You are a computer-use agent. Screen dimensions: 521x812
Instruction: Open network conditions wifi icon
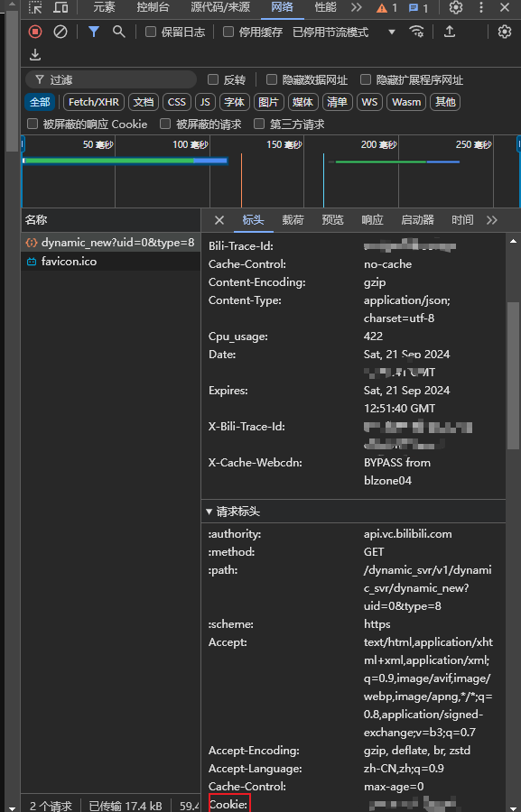[416, 32]
